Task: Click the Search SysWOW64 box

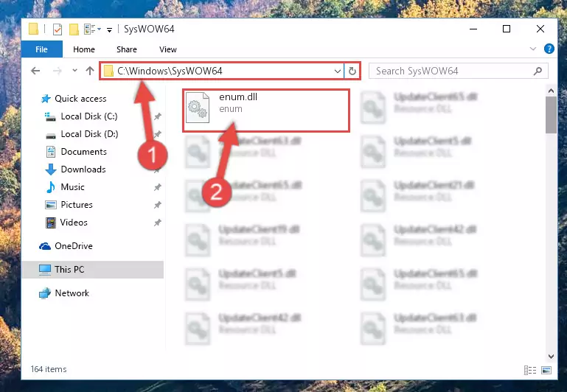Action: click(458, 71)
